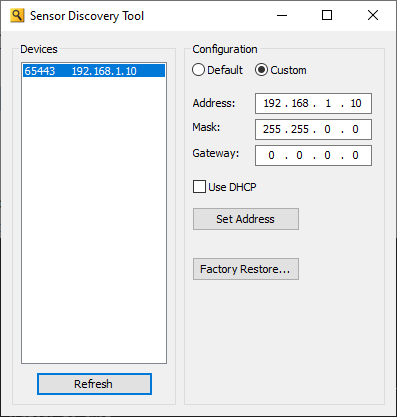The width and height of the screenshot is (397, 417).
Task: Click last octet 10 of Address field
Action: pos(356,103)
